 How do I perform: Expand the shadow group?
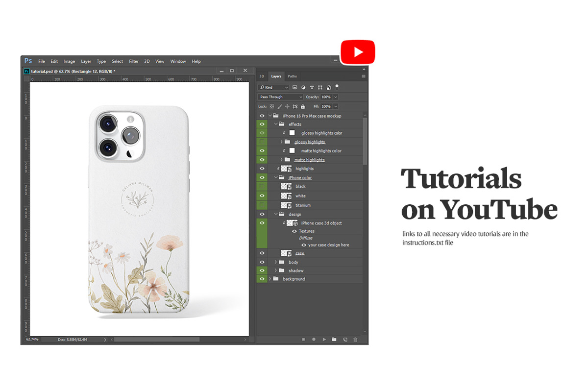point(276,270)
